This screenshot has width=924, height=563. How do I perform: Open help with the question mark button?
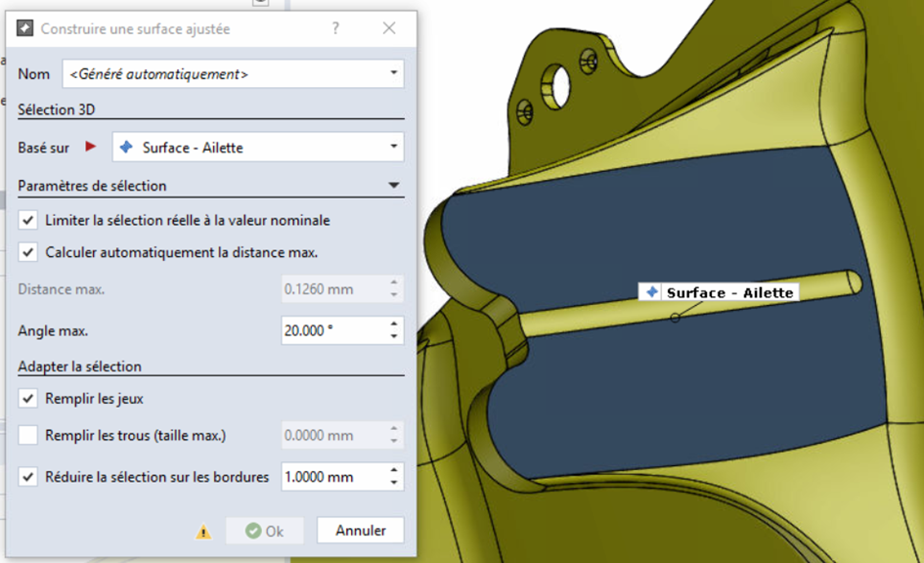tap(335, 27)
